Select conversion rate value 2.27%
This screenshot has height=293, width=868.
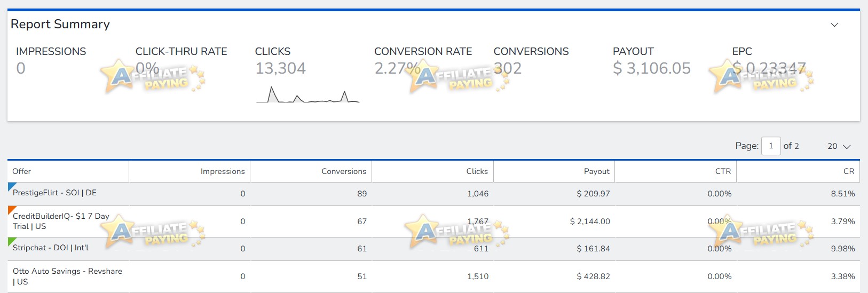pos(398,68)
